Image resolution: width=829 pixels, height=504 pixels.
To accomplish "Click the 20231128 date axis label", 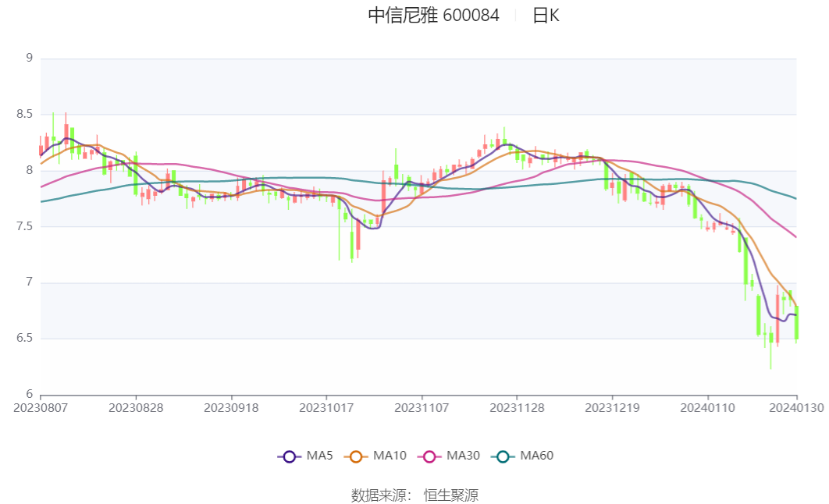I will [x=517, y=408].
